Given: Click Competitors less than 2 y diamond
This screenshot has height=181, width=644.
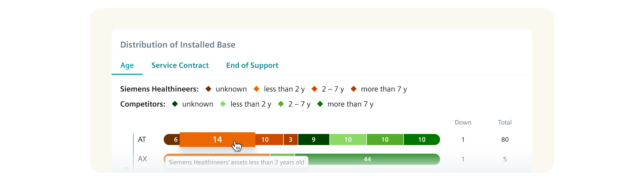Looking at the screenshot, I should pos(223,104).
